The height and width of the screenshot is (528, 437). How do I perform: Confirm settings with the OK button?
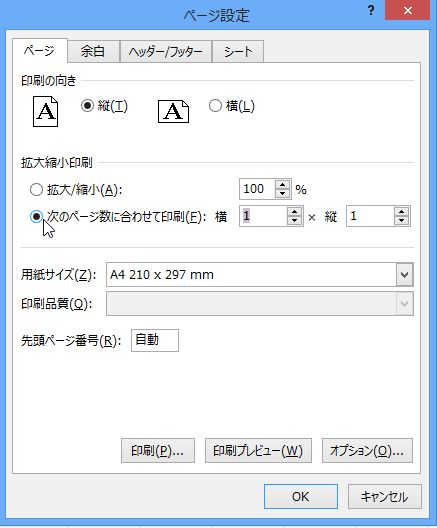coord(301,496)
